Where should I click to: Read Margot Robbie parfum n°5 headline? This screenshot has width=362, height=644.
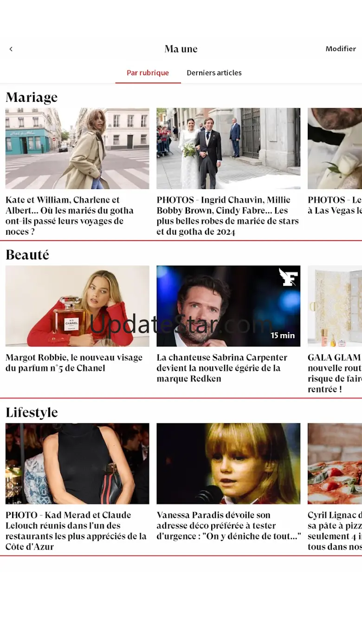74,363
